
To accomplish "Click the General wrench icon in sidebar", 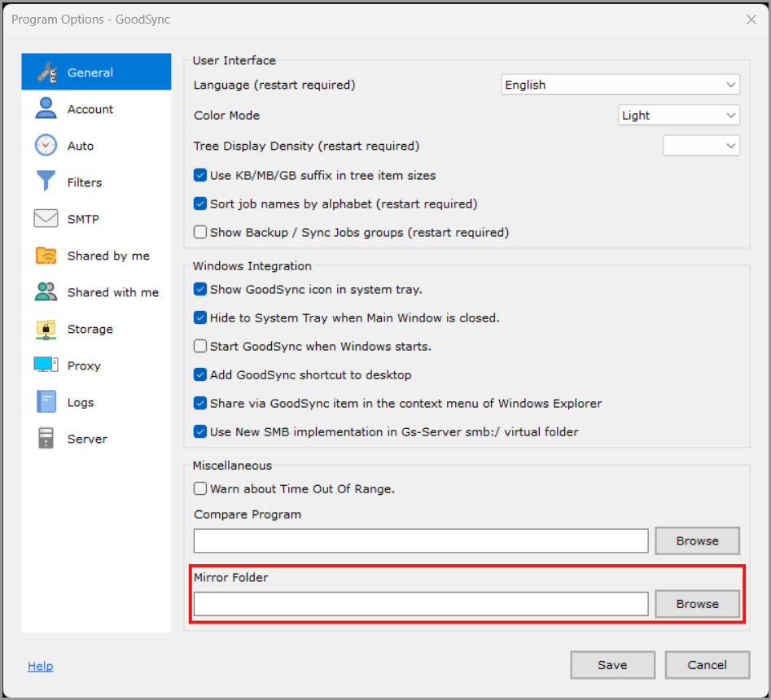I will pos(47,72).
